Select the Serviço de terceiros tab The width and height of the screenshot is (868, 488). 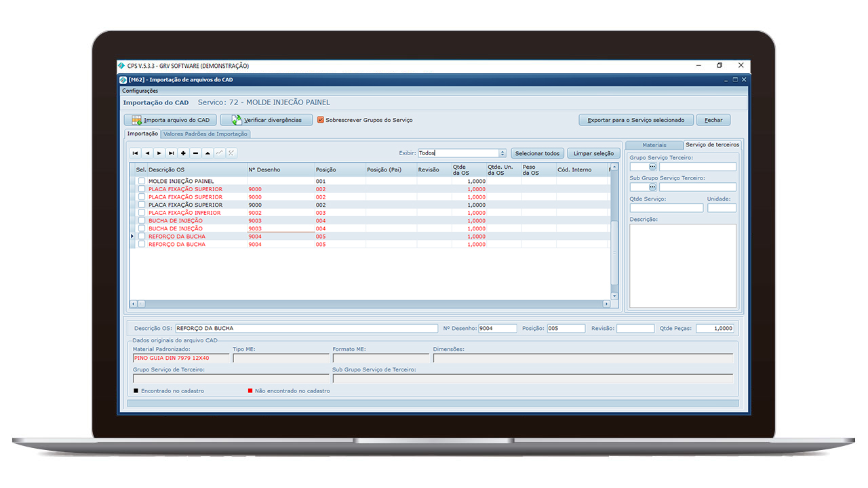(x=712, y=144)
